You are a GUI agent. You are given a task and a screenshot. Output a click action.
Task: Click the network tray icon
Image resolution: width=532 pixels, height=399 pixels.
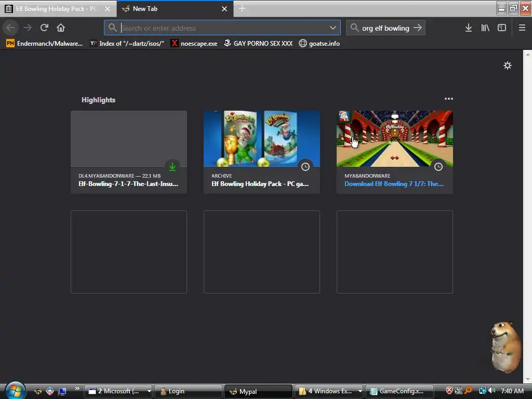point(482,391)
